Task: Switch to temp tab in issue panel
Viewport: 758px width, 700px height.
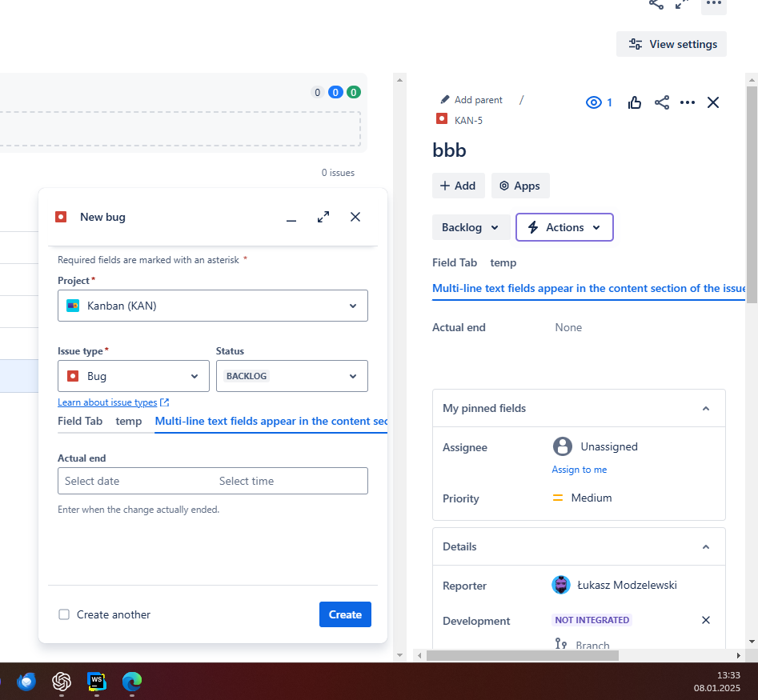Action: [503, 263]
